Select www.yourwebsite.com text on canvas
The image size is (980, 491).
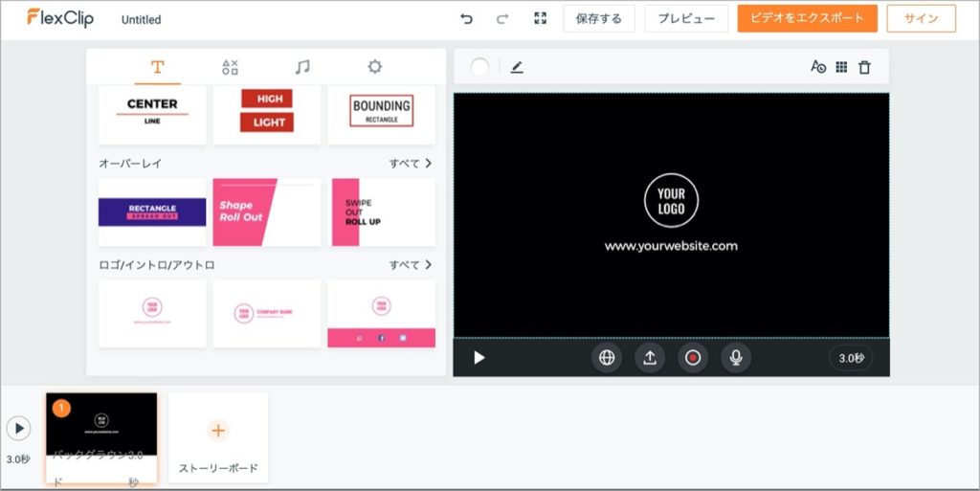coord(671,246)
